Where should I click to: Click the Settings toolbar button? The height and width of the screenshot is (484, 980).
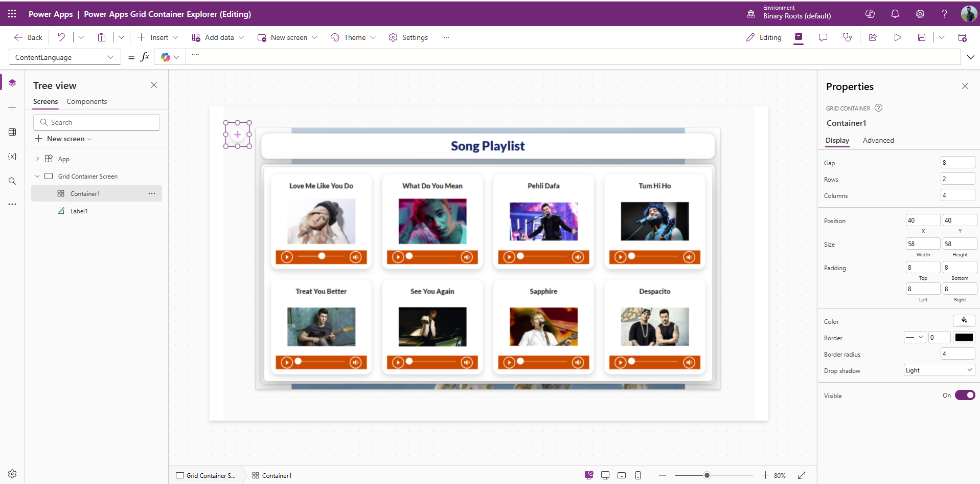coord(408,37)
